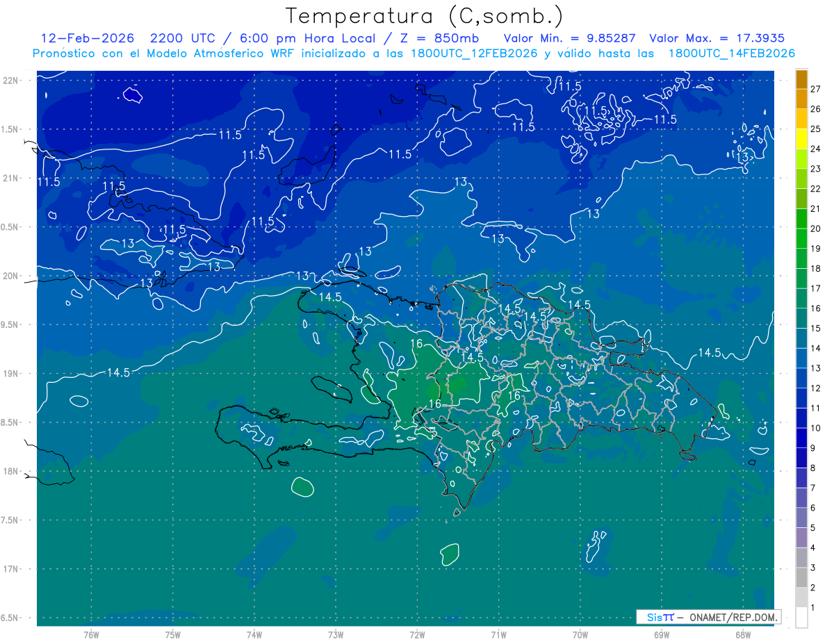Image resolution: width=834 pixels, height=644 pixels.
Task: Click the color scale label "18"
Action: point(816,268)
